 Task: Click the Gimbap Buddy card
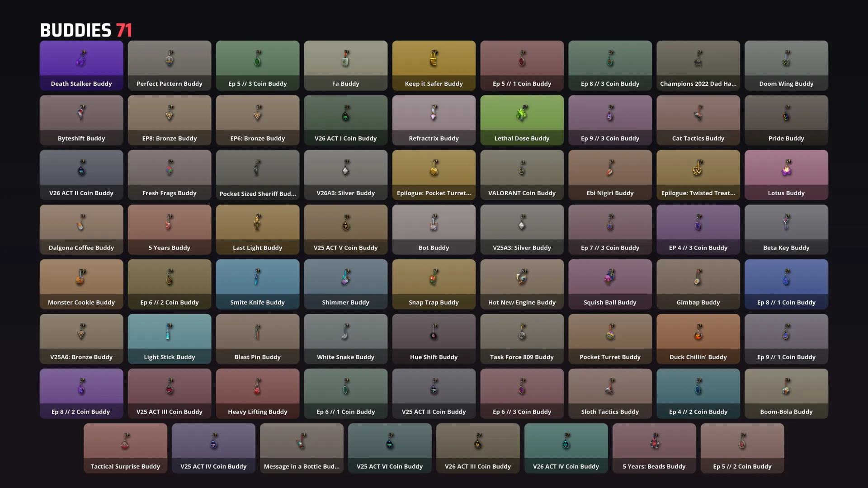click(x=698, y=284)
